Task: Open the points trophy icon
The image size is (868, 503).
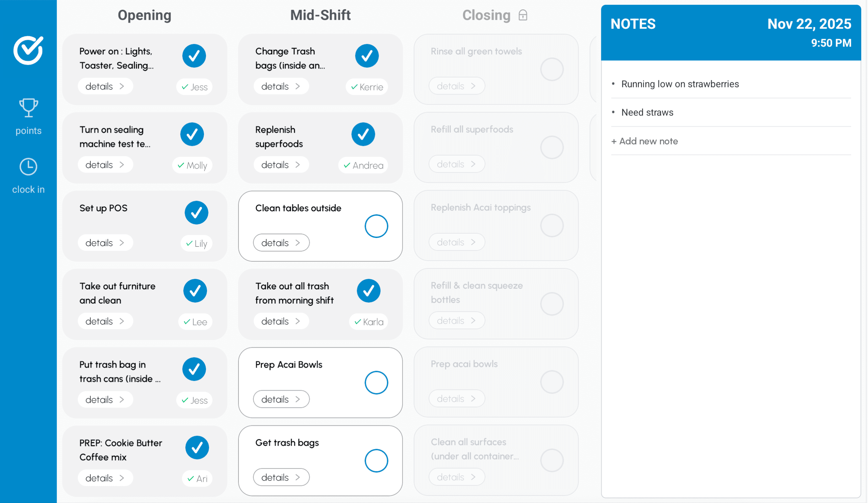Action: [x=28, y=108]
